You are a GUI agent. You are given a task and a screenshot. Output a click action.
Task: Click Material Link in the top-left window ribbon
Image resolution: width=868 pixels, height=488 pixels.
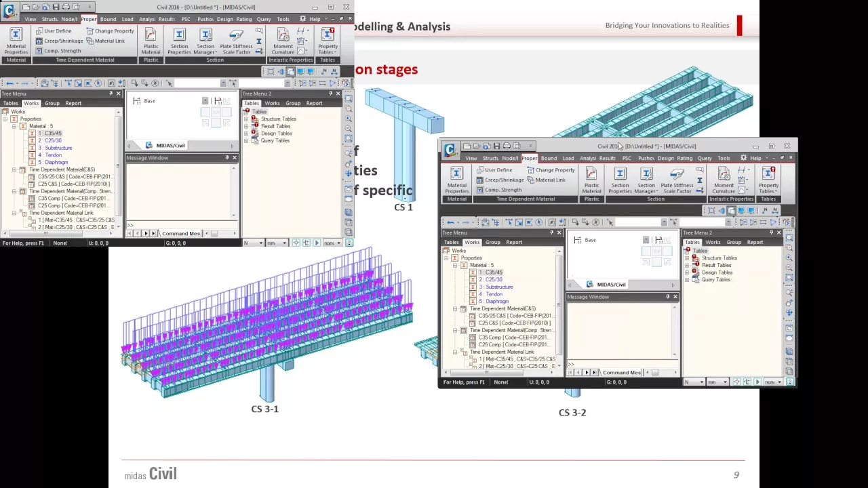[x=105, y=41]
